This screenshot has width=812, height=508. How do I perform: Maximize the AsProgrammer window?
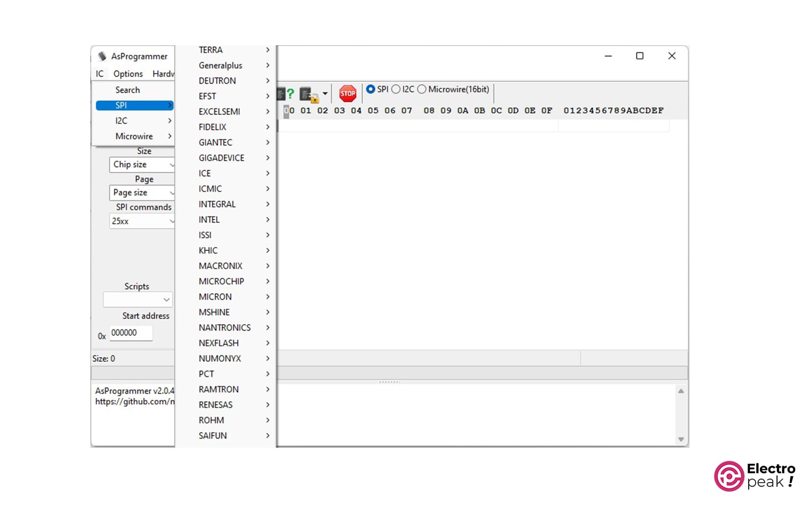pos(639,56)
